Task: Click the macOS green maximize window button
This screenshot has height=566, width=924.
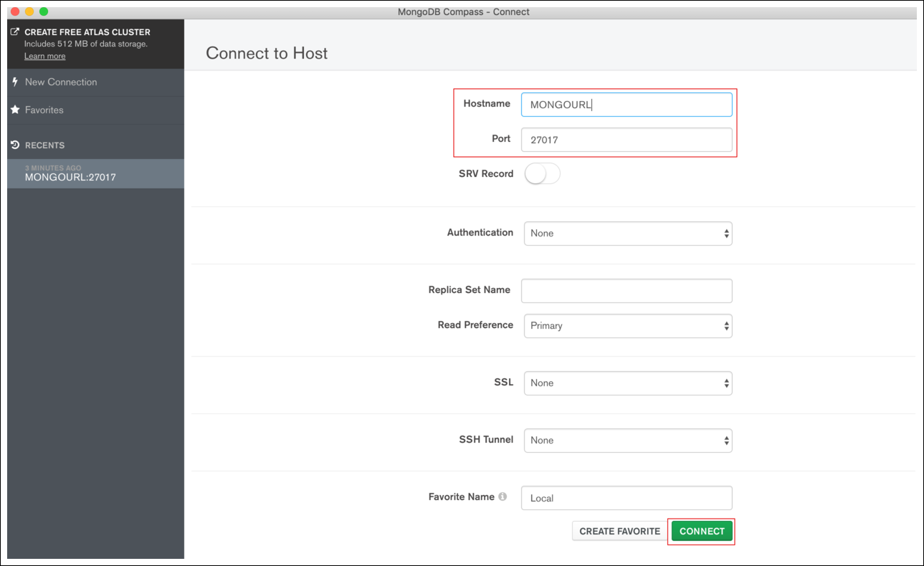Action: [x=44, y=11]
